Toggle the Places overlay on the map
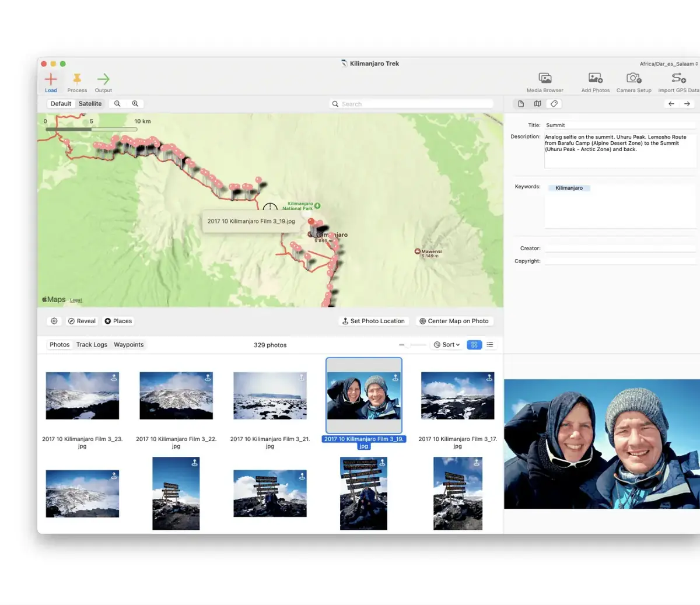This screenshot has width=700, height=605. pos(118,321)
